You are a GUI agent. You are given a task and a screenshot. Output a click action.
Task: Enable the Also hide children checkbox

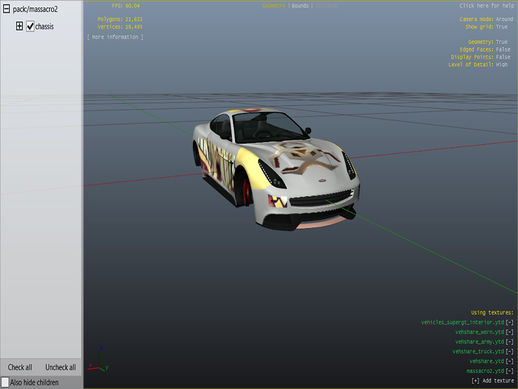5,382
